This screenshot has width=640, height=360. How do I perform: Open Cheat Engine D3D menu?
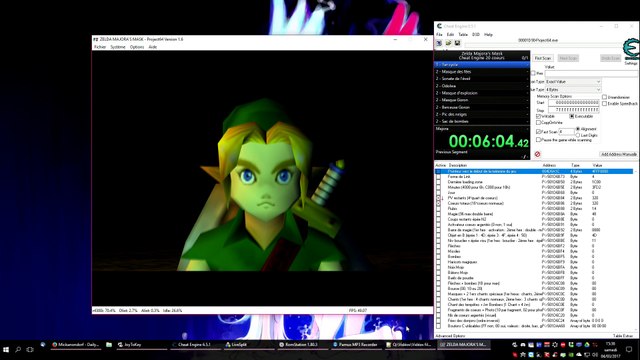coord(476,35)
